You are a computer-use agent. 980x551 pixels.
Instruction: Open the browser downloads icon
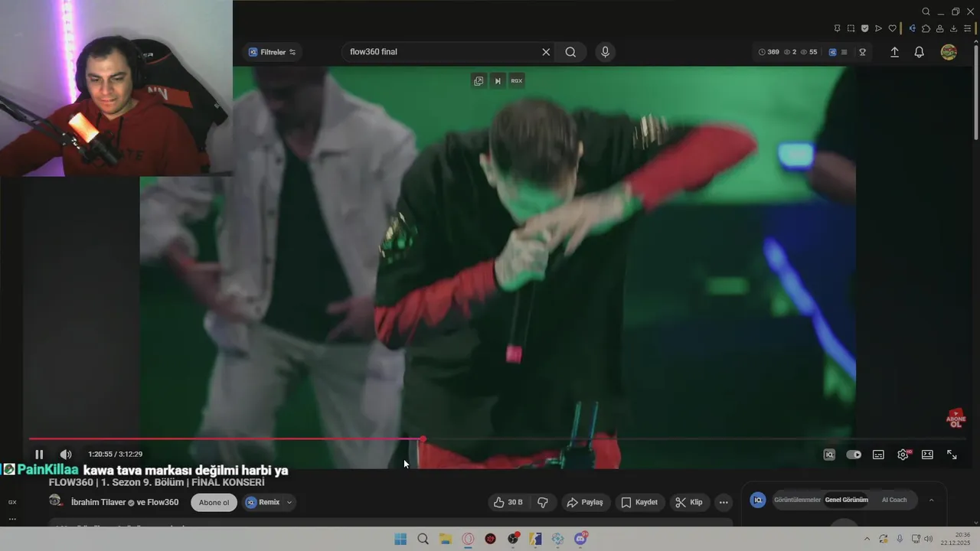coord(954,28)
